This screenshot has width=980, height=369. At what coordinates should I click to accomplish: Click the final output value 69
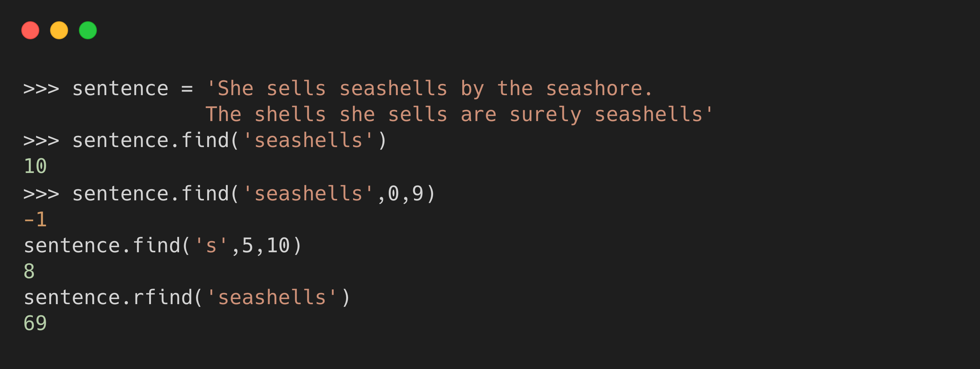tap(35, 323)
